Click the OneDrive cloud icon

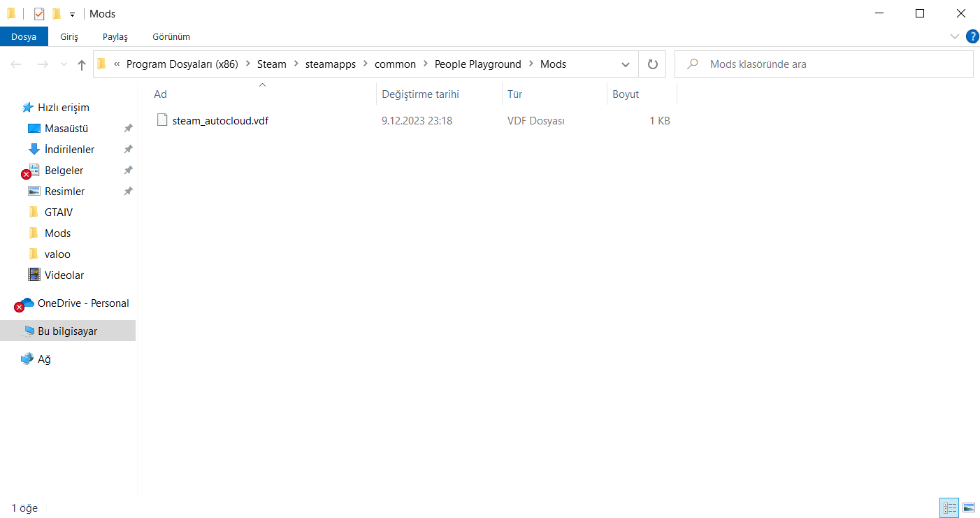(x=27, y=303)
